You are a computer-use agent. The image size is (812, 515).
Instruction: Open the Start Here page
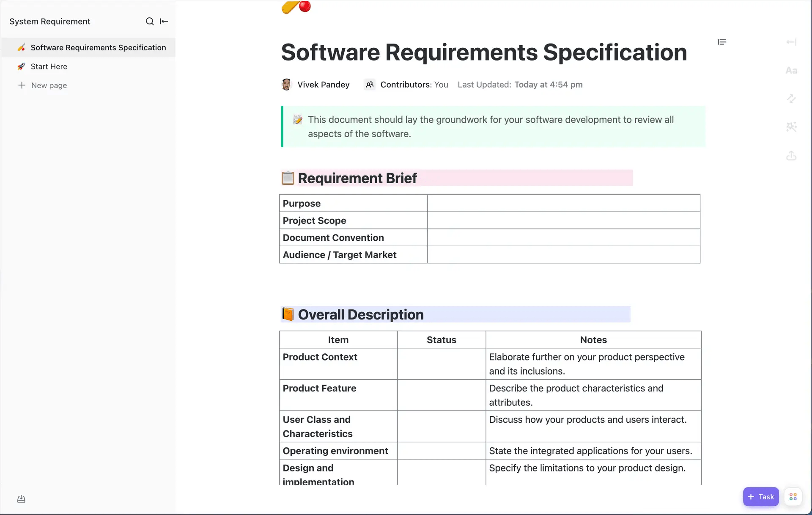tap(49, 66)
